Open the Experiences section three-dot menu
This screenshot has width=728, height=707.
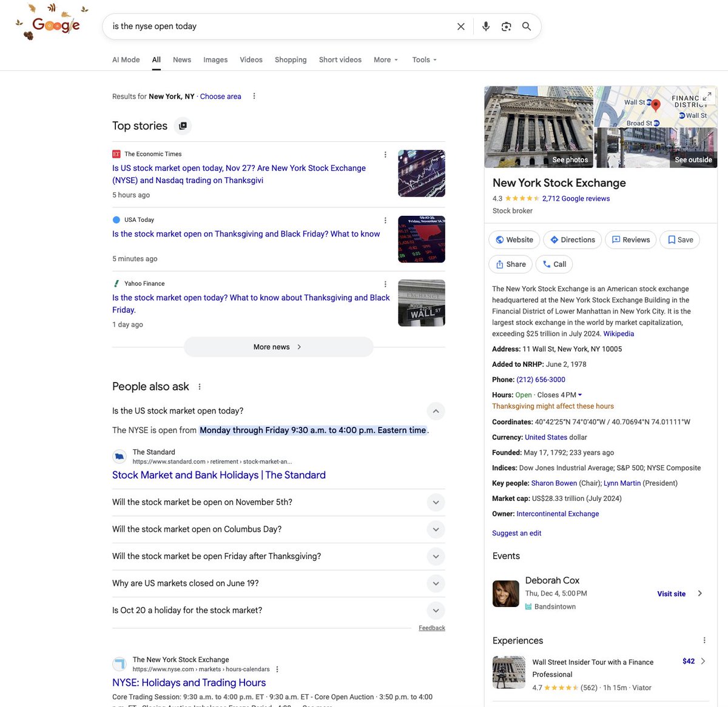tap(704, 640)
